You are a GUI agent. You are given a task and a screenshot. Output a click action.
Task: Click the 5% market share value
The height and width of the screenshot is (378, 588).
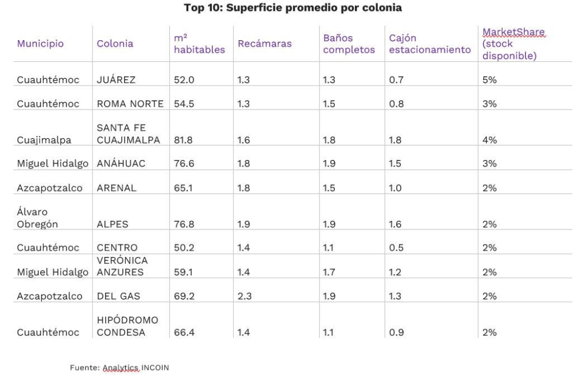click(x=489, y=80)
